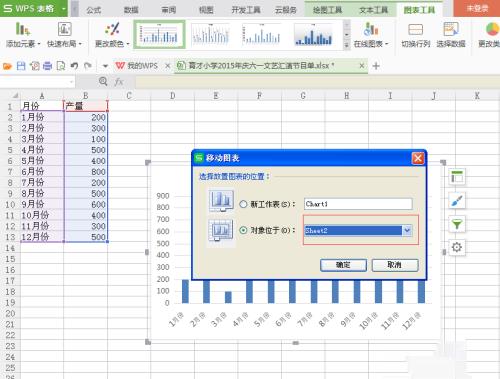Undo the last action
This screenshot has width=500, height=379.
click(74, 66)
